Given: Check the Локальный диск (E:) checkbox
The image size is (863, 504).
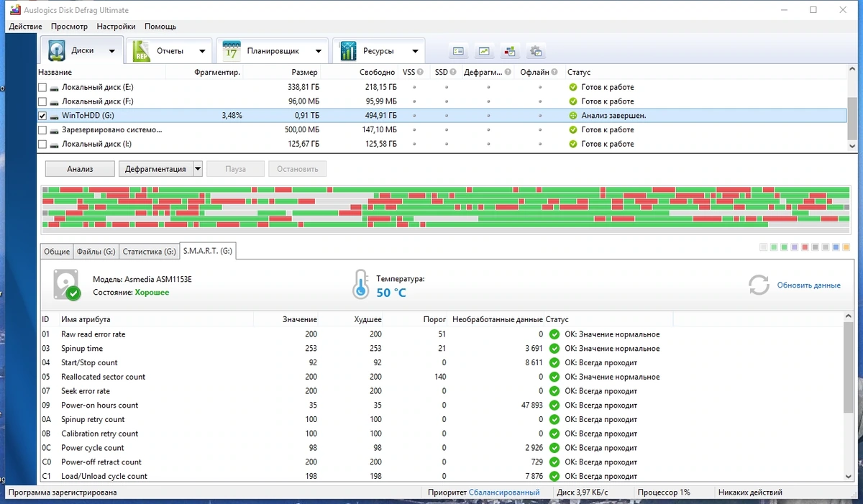Looking at the screenshot, I should click(x=42, y=87).
